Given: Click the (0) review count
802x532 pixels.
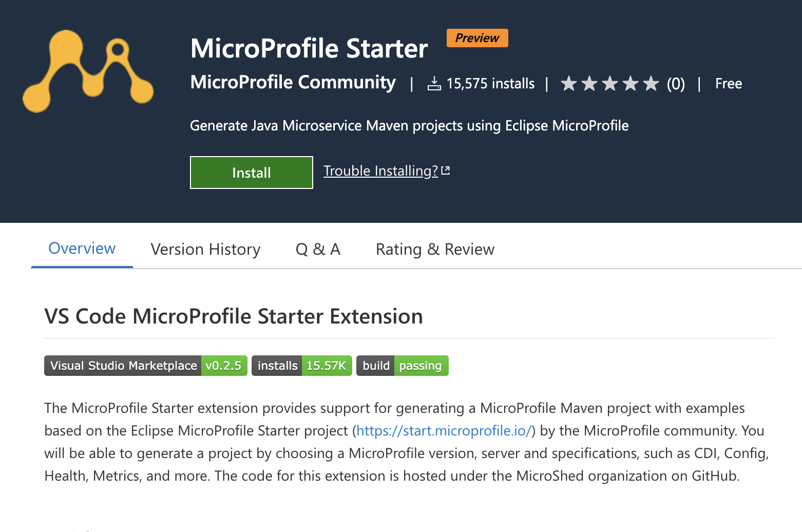Looking at the screenshot, I should point(676,84).
